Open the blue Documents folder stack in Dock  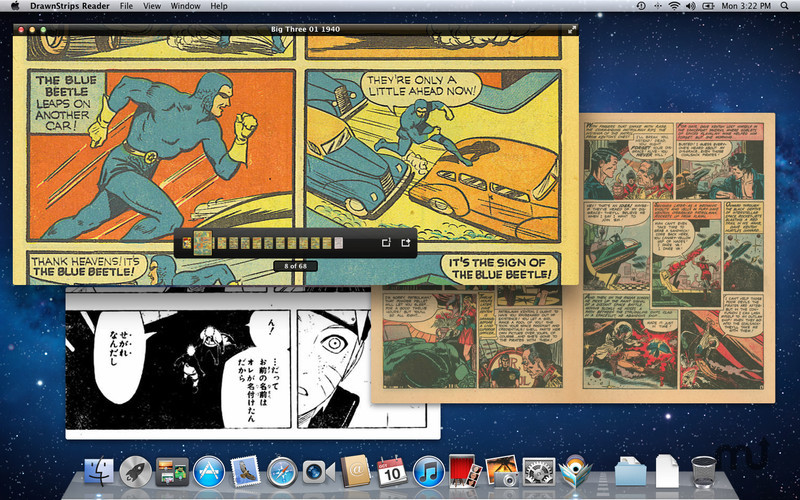[x=631, y=471]
